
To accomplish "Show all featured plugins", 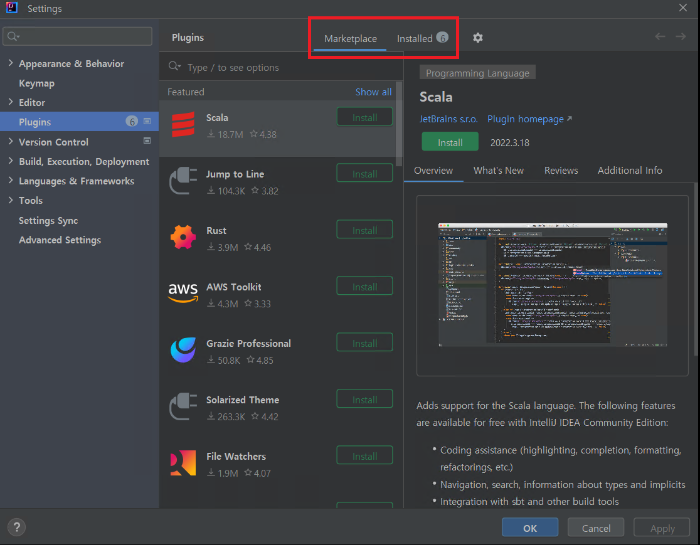I will (x=373, y=92).
